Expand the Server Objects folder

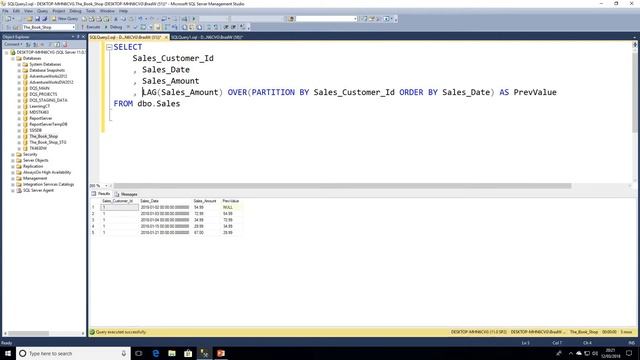(x=13, y=160)
